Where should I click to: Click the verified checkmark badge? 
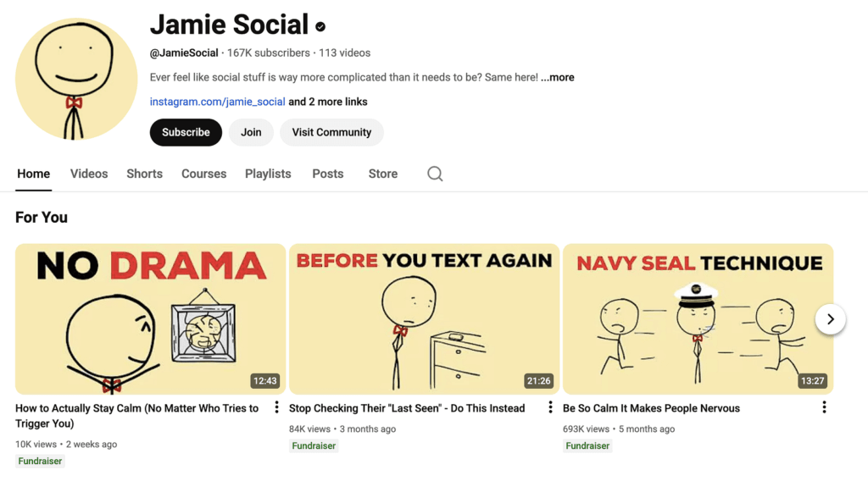point(320,26)
